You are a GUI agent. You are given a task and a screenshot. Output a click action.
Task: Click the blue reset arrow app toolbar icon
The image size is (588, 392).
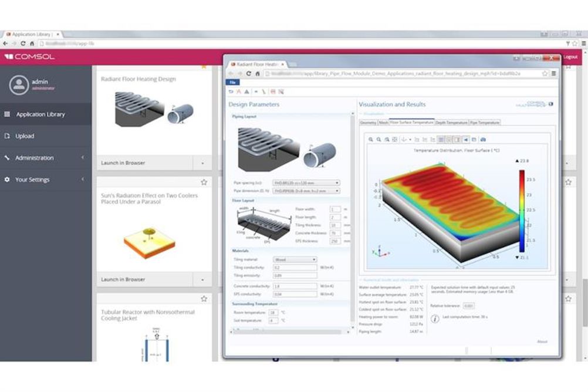pyautogui.click(x=231, y=92)
